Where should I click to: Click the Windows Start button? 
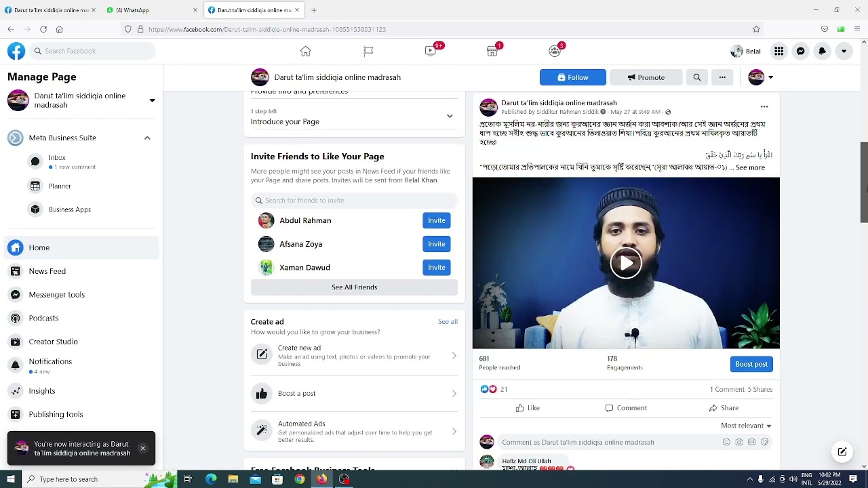tap(11, 479)
